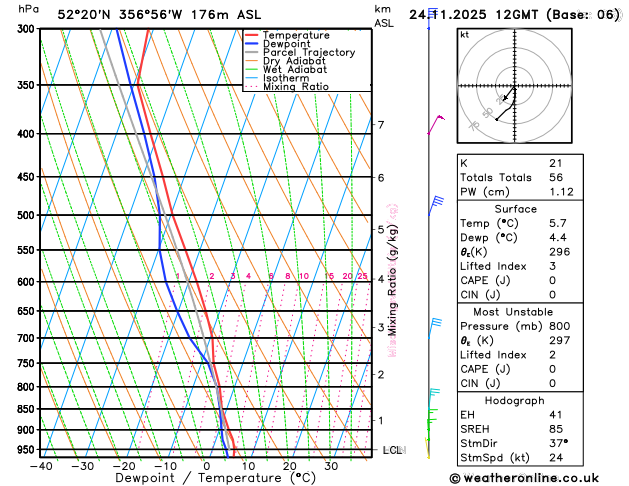
Task: Click the blue wind barb near 700 hPa
Action: [434, 328]
